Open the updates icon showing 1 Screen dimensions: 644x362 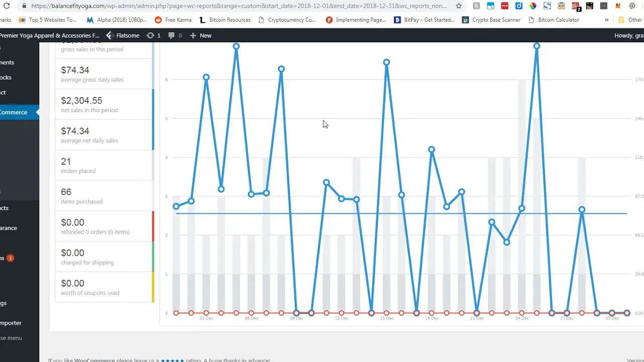pos(153,36)
